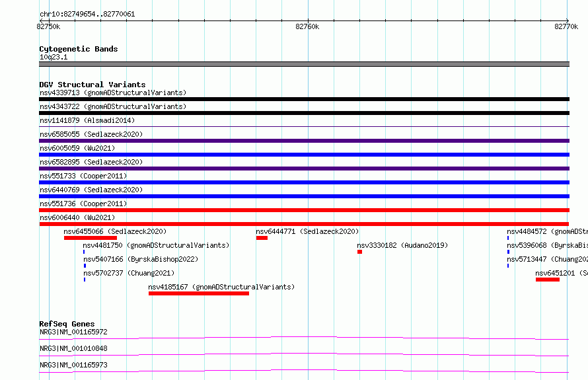Click the nsv6585055 (Sedlazeck2020) label

[x=91, y=134]
